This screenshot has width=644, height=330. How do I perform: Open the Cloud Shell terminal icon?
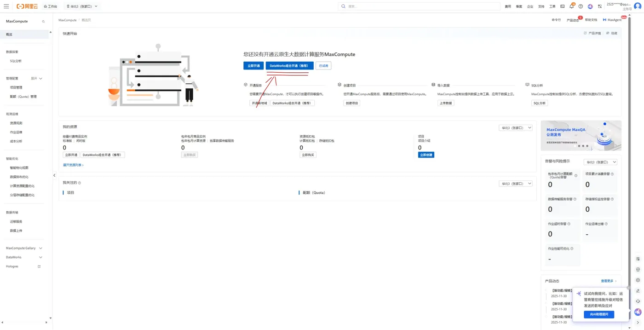click(x=562, y=6)
